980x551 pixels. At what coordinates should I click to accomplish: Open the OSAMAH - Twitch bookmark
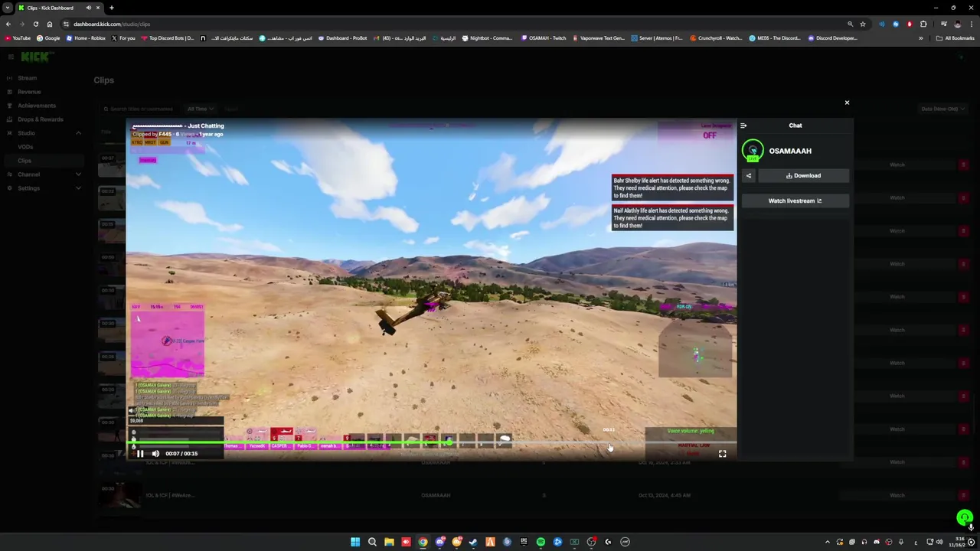pos(544,38)
